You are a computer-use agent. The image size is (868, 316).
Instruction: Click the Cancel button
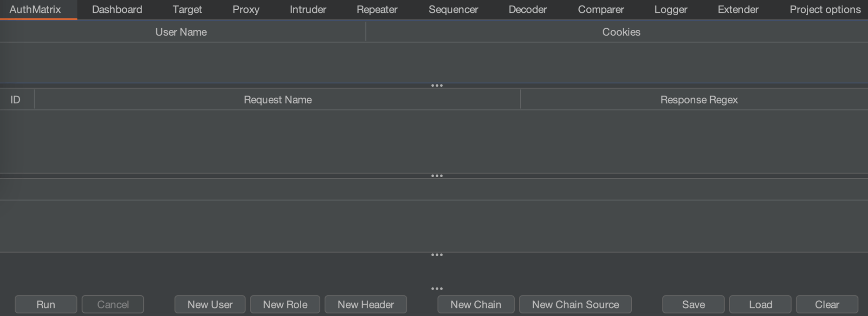(113, 304)
